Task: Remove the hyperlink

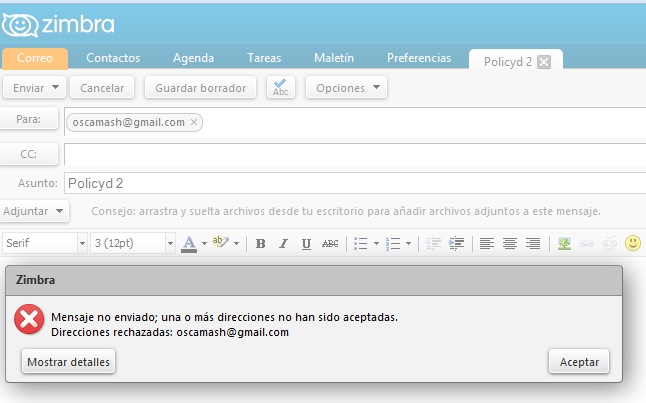Action: 609,244
